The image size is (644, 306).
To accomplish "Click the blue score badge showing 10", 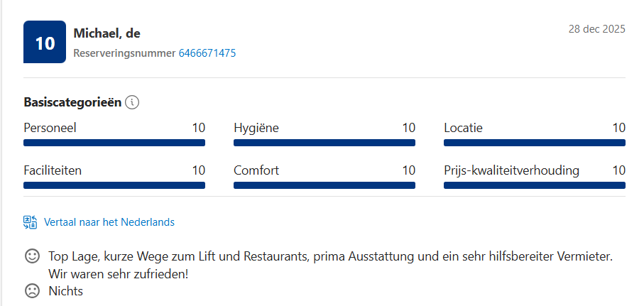I will pyautogui.click(x=45, y=43).
